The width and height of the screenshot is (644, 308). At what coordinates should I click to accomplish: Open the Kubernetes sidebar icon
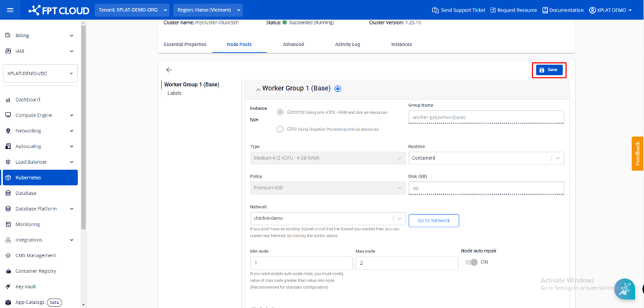pyautogui.click(x=8, y=178)
